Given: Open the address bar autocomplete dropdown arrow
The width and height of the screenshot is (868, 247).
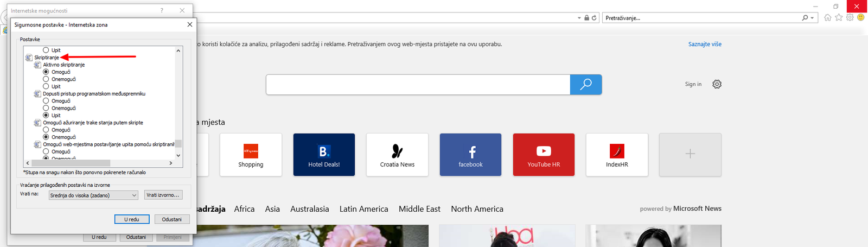Looking at the screenshot, I should coord(579,18).
